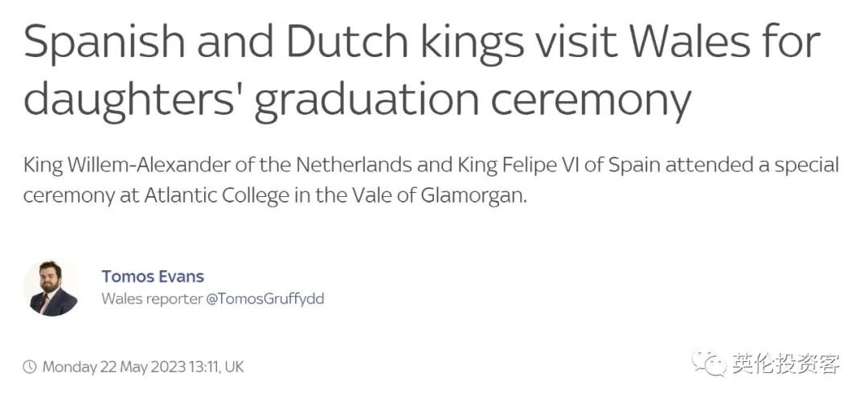Click the 英伦投资客 watermark text
This screenshot has width=868, height=402.
click(785, 364)
